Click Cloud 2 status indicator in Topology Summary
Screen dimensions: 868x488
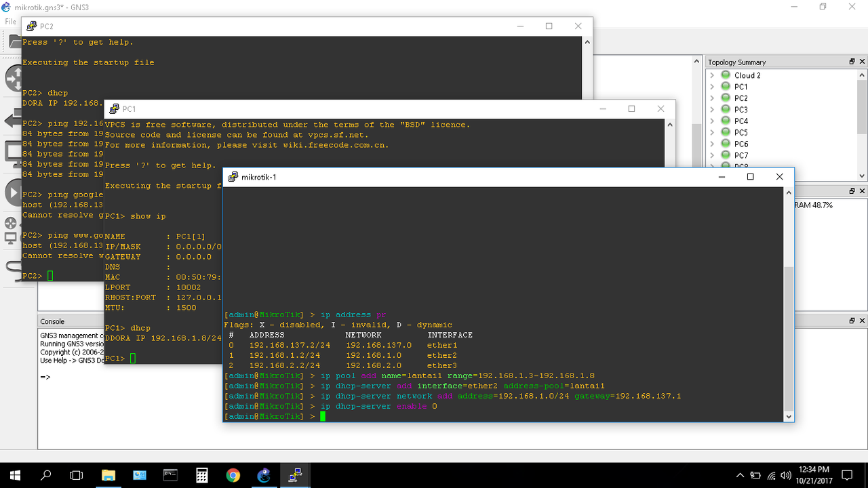[724, 75]
